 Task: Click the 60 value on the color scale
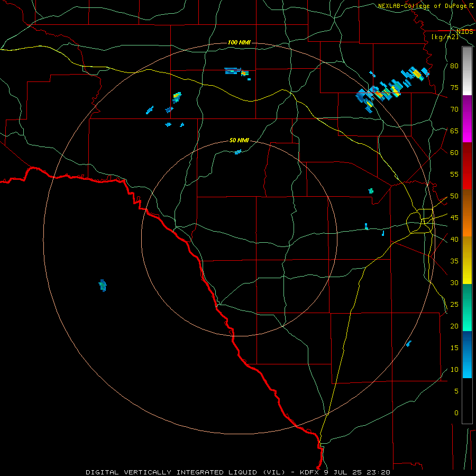coord(454,153)
